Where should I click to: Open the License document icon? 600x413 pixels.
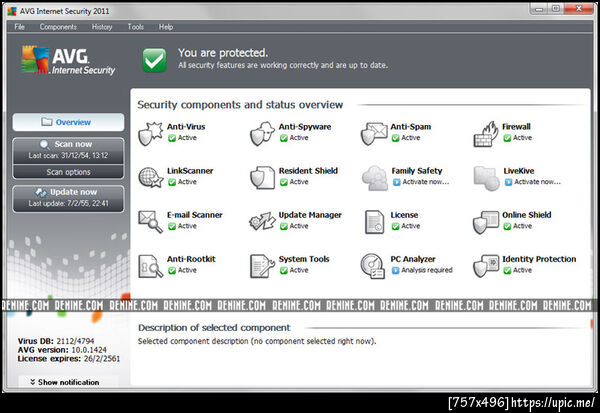point(374,222)
